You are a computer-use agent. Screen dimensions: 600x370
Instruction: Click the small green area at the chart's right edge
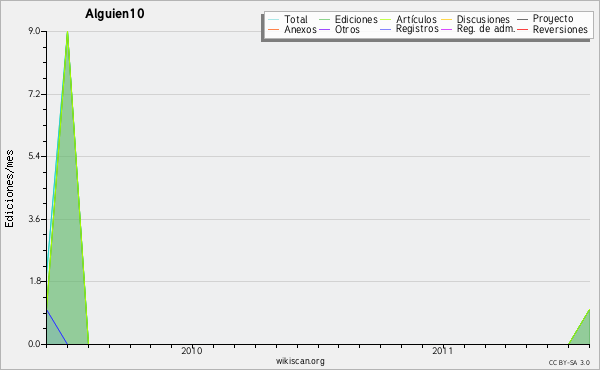point(582,333)
